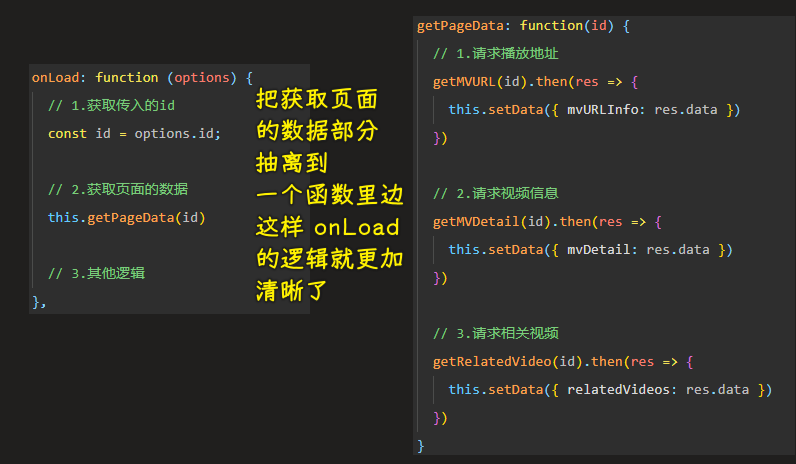796x464 pixels.
Task: Click the 'onLoad: function (options) {' line
Action: point(142,78)
